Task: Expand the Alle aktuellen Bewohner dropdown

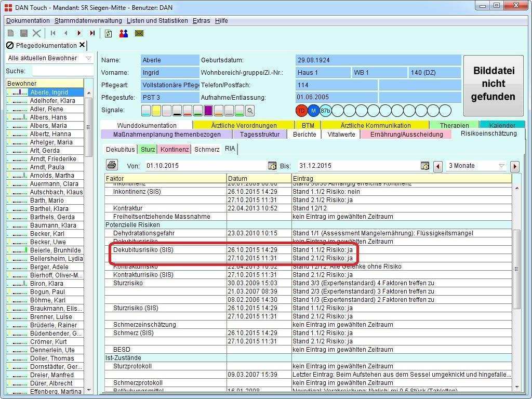Action: (88, 58)
